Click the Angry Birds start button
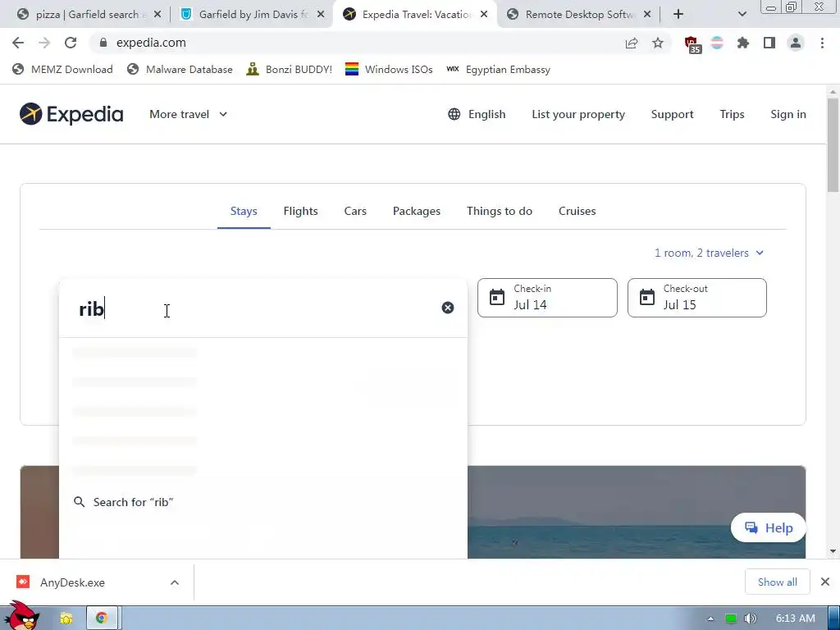The height and width of the screenshot is (630, 840). tap(21, 615)
